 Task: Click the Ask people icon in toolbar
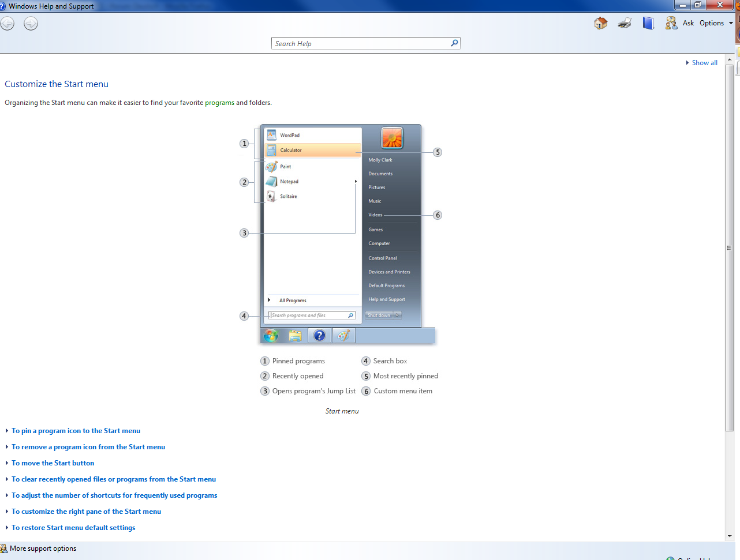pyautogui.click(x=671, y=23)
